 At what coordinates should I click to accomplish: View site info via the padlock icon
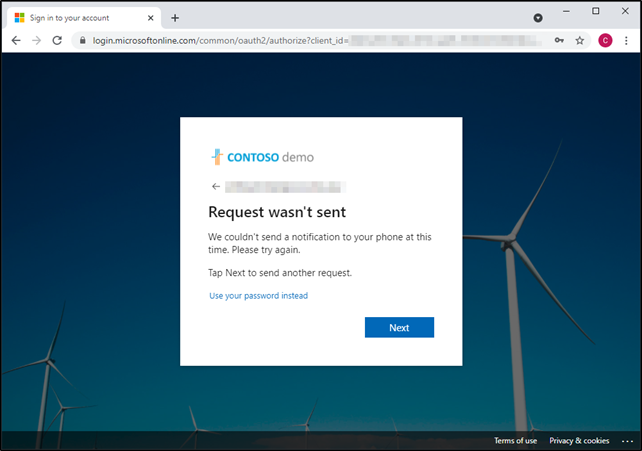pos(81,40)
